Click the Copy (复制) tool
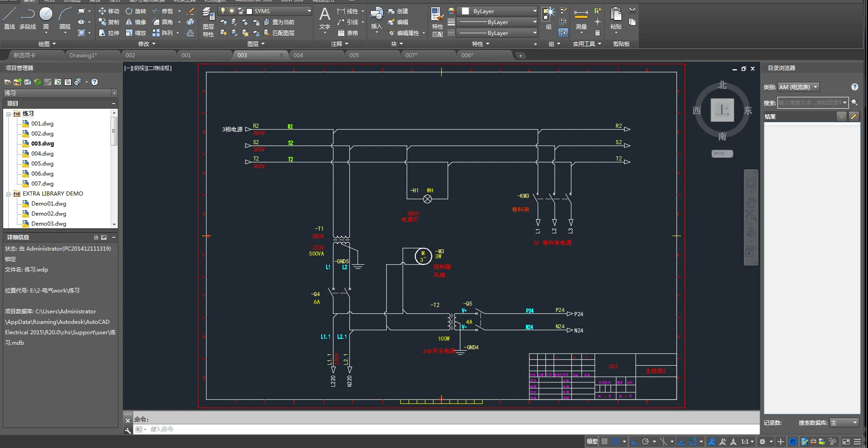Viewport: 868px width, 448px height. tap(109, 22)
